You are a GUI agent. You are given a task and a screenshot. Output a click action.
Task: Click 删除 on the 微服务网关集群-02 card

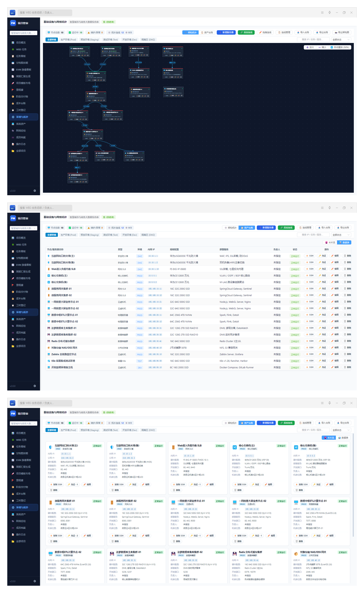click(x=115, y=541)
